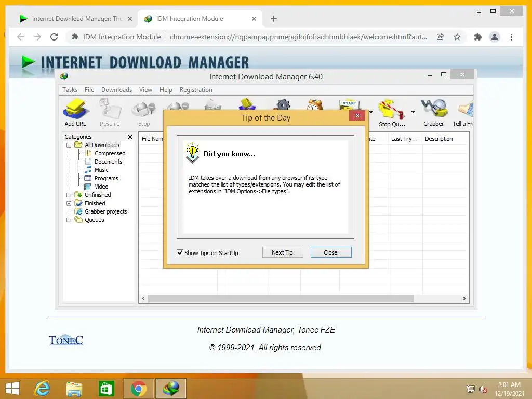Open the Help menu

166,90
